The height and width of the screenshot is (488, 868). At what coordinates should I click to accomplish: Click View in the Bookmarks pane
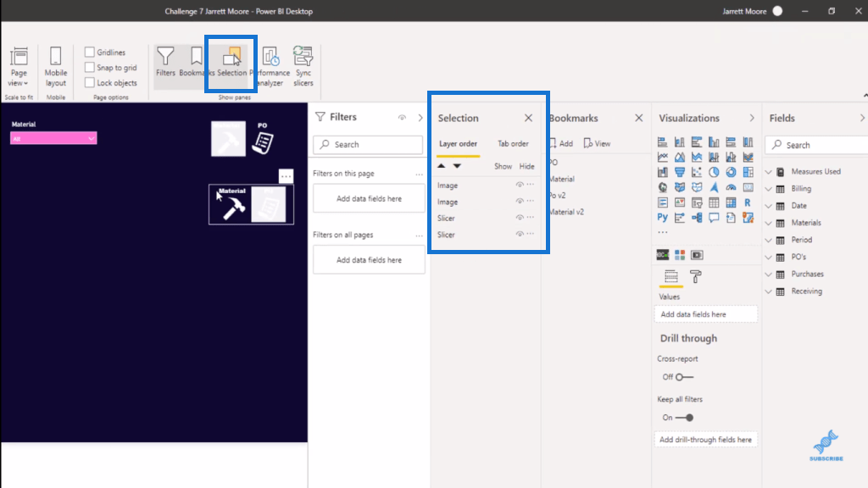click(597, 144)
